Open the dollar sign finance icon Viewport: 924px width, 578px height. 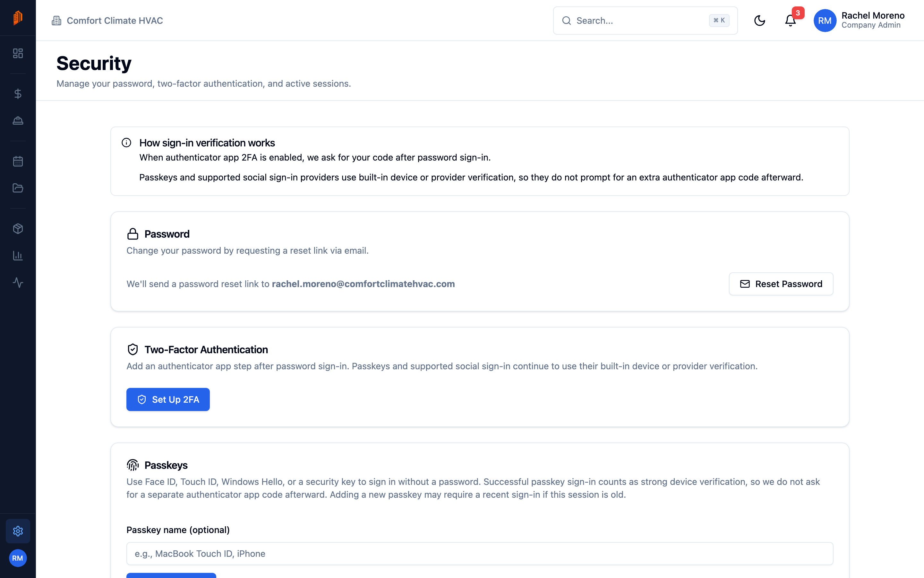18,94
